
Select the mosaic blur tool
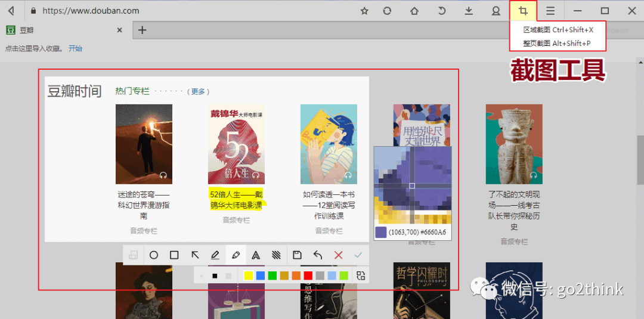(277, 255)
